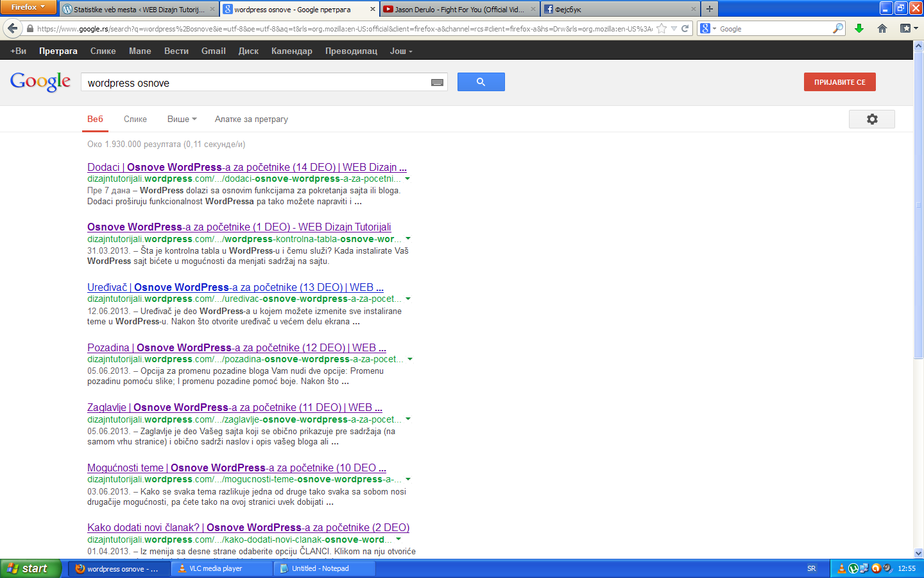The height and width of the screenshot is (578, 924).
Task: Open Календар in the Google bar
Action: pos(292,51)
